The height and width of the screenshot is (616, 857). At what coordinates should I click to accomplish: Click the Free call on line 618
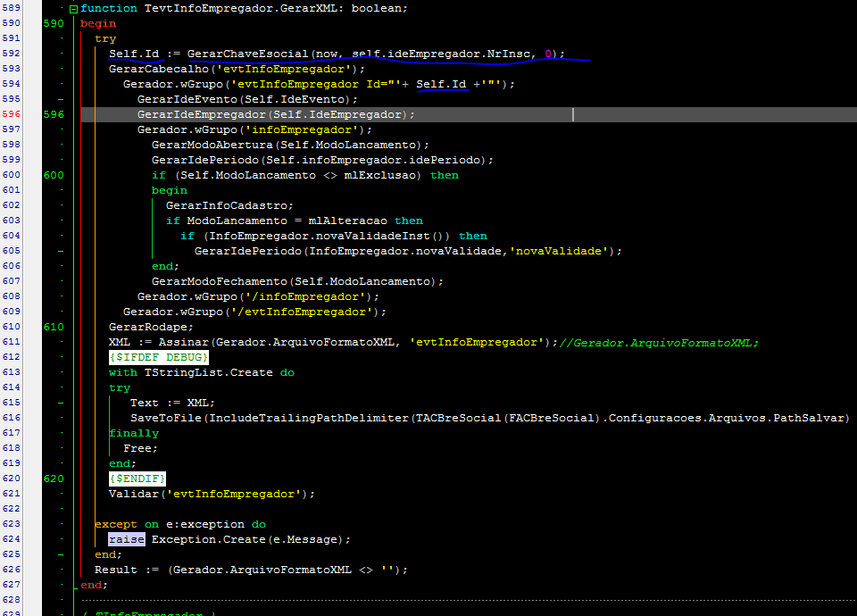(x=137, y=449)
